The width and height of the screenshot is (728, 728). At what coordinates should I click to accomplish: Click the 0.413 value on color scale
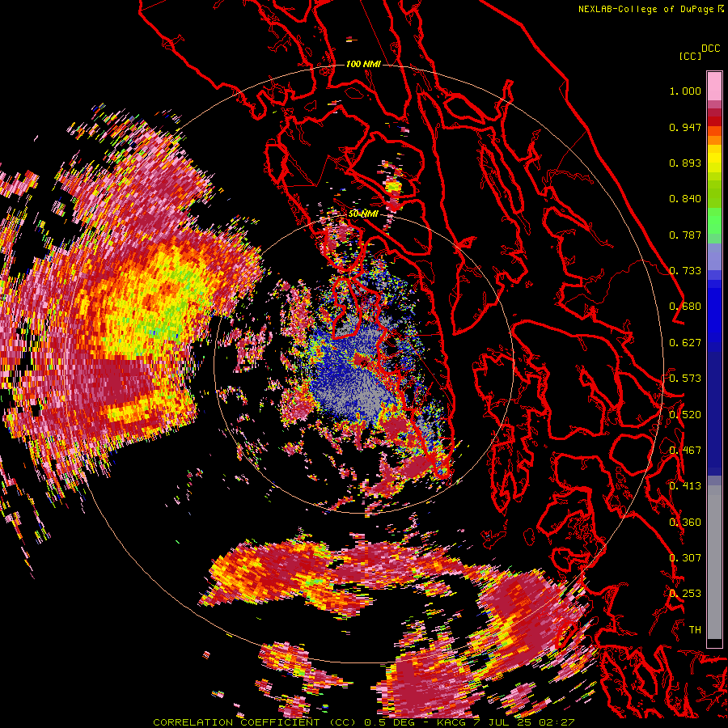click(x=685, y=486)
